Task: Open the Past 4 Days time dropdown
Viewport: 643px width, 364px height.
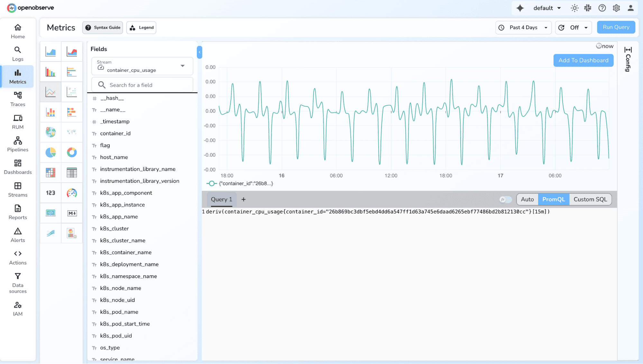Action: tap(523, 28)
